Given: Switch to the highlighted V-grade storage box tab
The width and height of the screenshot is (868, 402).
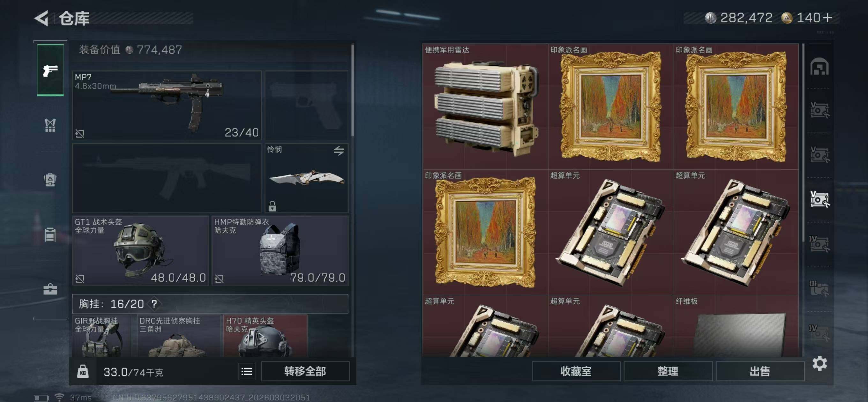Looking at the screenshot, I should [x=819, y=199].
